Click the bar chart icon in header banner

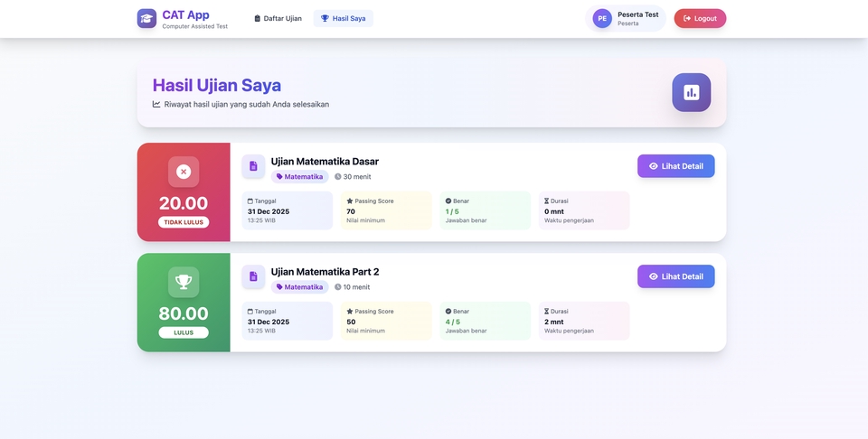tap(691, 92)
